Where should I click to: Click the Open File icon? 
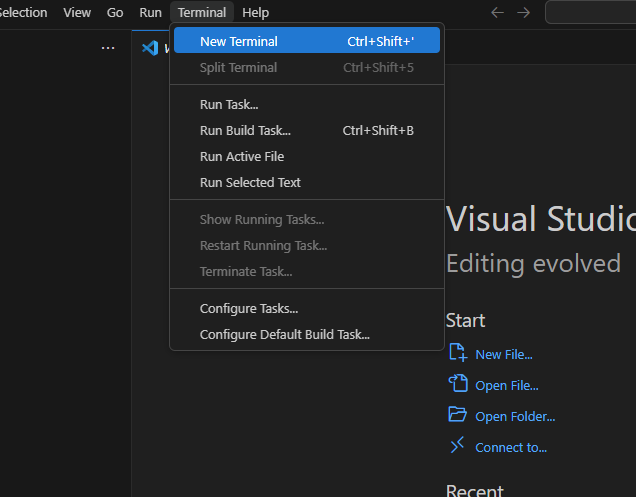(458, 384)
